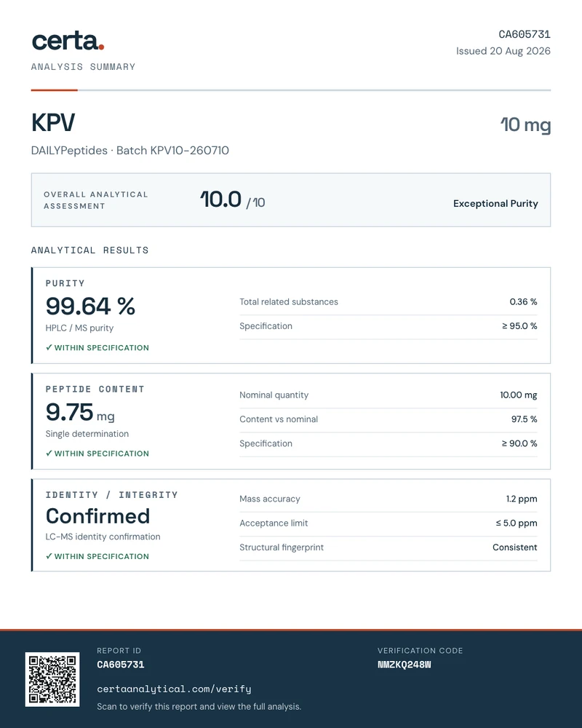This screenshot has width=582, height=728.
Task: Select the footer report ID CA605731
Action: 121,665
